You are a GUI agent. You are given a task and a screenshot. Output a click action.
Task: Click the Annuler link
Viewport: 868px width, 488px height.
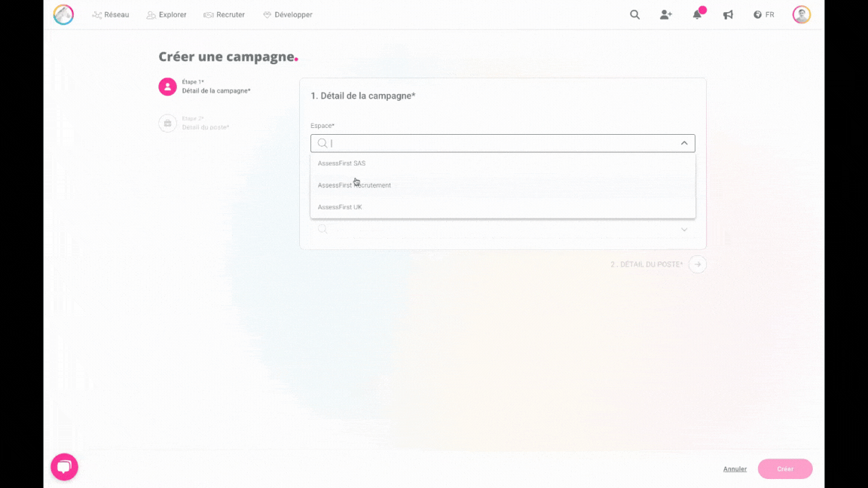click(x=735, y=469)
